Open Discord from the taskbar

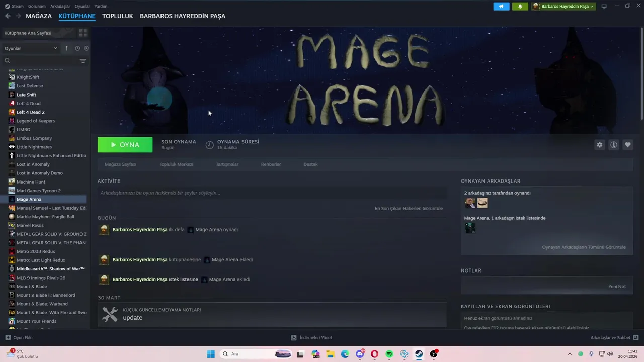coord(360,354)
